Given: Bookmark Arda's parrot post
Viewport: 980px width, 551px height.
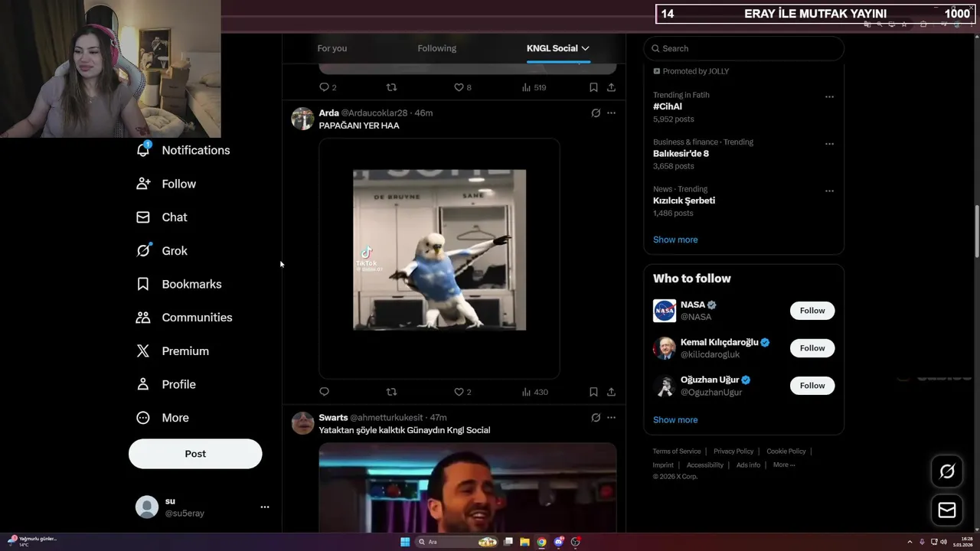Looking at the screenshot, I should 593,392.
